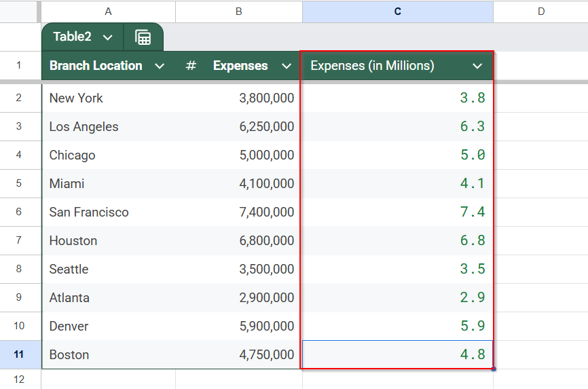The height and width of the screenshot is (389, 588).
Task: Select row 5 header
Action: (x=19, y=183)
